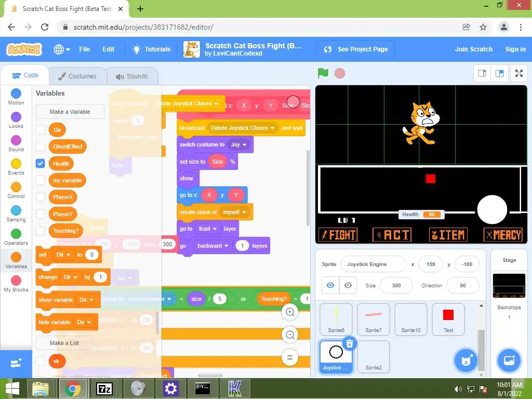Show the sprite with eye icon
The width and height of the screenshot is (532, 399).
coord(330,285)
